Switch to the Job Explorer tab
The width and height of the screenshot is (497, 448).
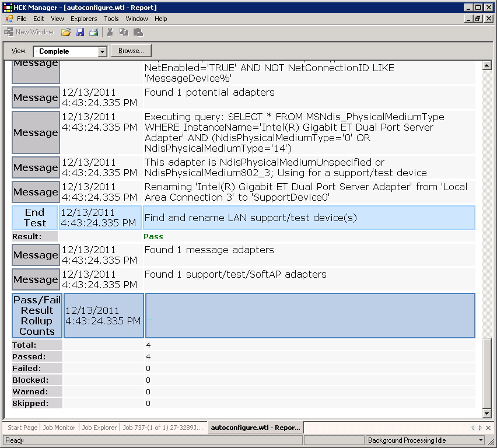(99, 428)
